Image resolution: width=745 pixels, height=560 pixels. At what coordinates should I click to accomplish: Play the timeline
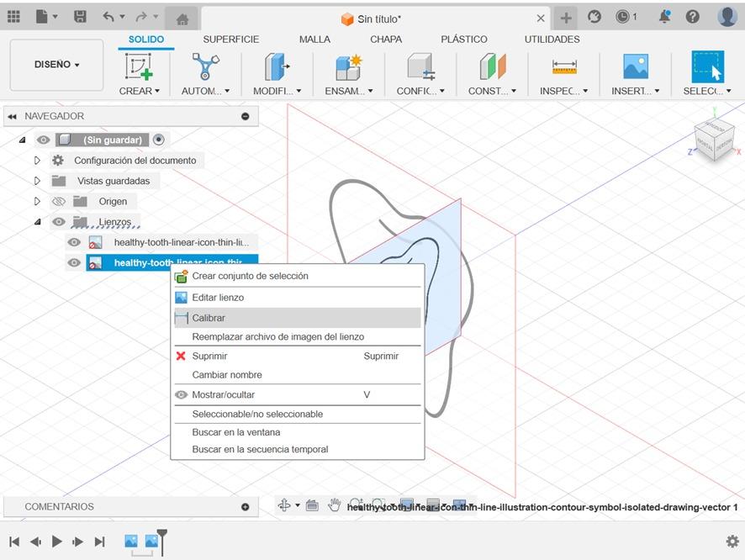[56, 542]
